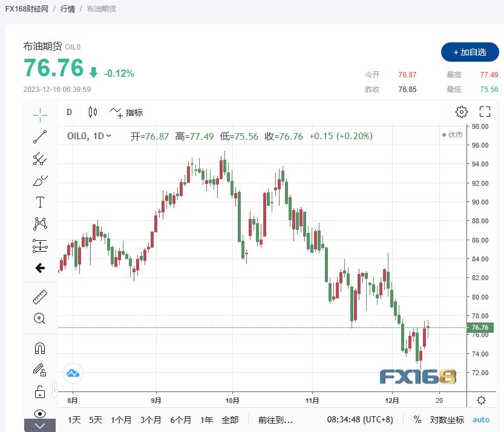Hide all drawings with eye icon
This screenshot has height=432, width=504.
40,413
